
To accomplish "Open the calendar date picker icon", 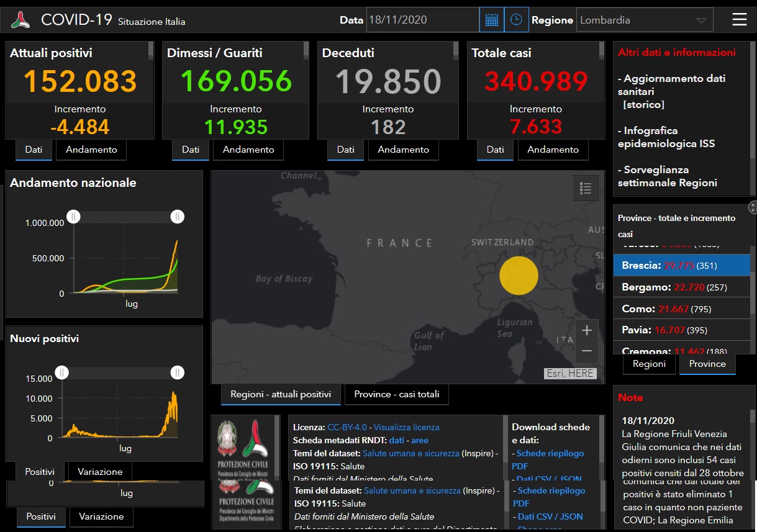I will pyautogui.click(x=491, y=20).
